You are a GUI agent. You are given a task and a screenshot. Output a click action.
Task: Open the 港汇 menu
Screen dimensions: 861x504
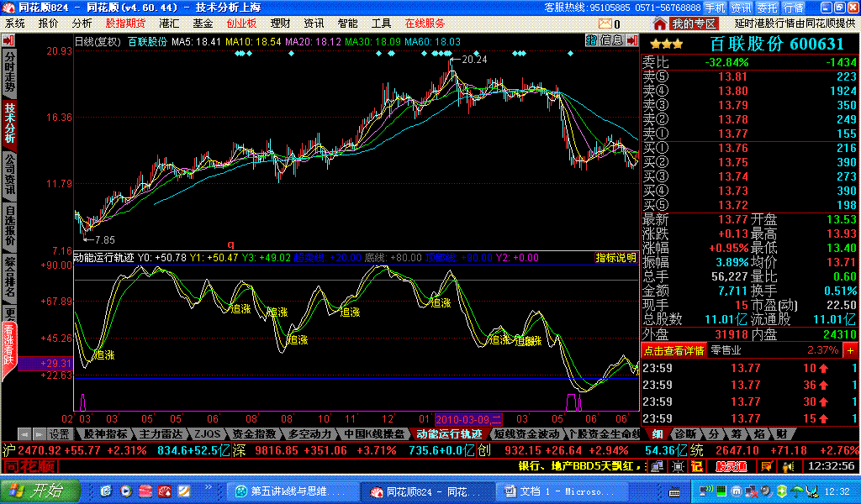coord(169,24)
